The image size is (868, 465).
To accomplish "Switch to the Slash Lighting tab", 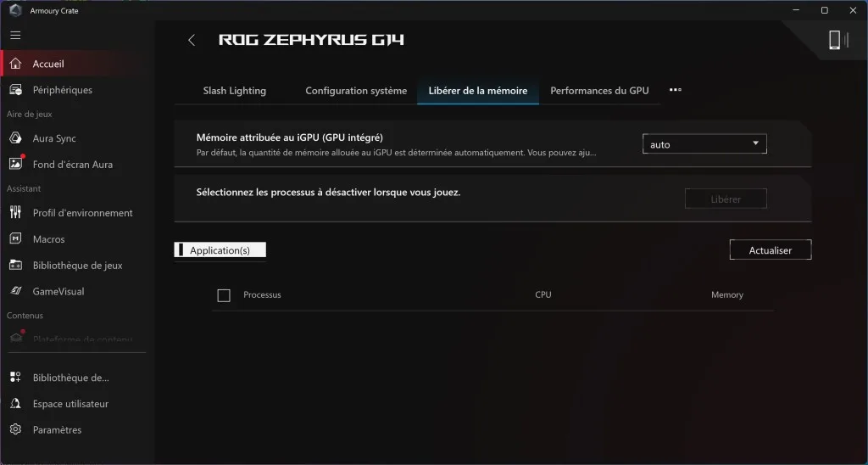I will point(234,91).
